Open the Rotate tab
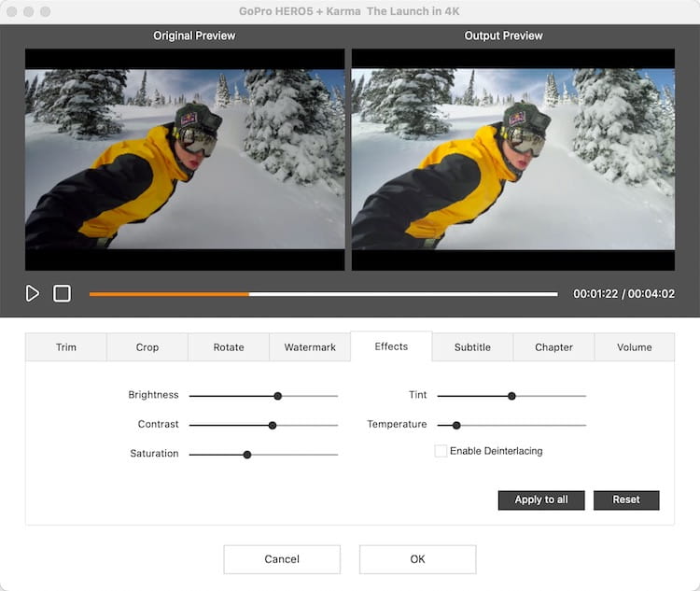 (229, 347)
